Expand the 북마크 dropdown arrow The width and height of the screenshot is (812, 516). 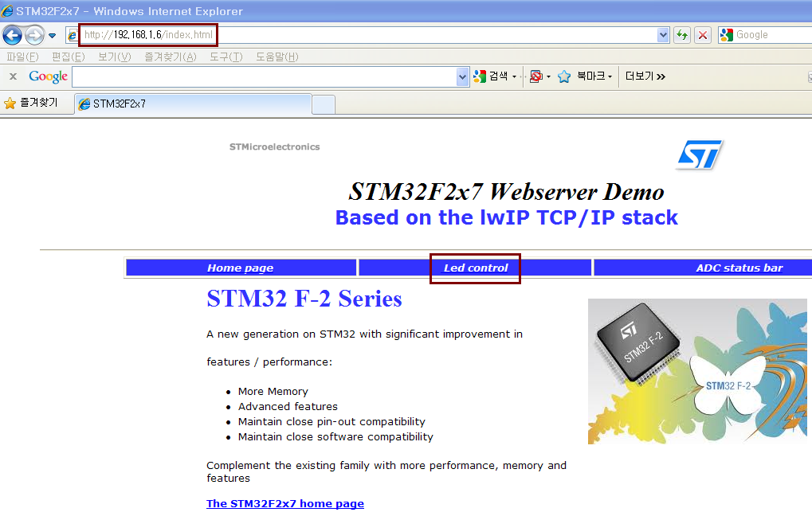tap(610, 76)
